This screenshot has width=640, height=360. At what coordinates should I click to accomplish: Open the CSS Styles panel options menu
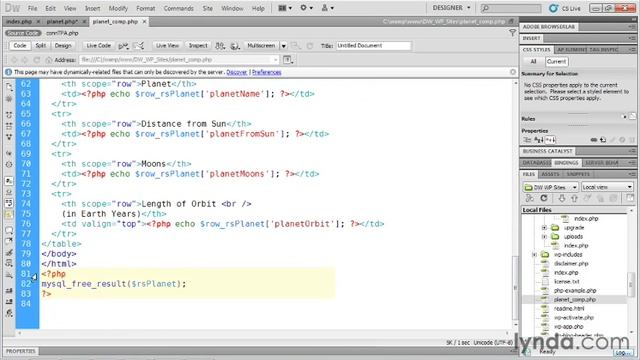(x=632, y=49)
